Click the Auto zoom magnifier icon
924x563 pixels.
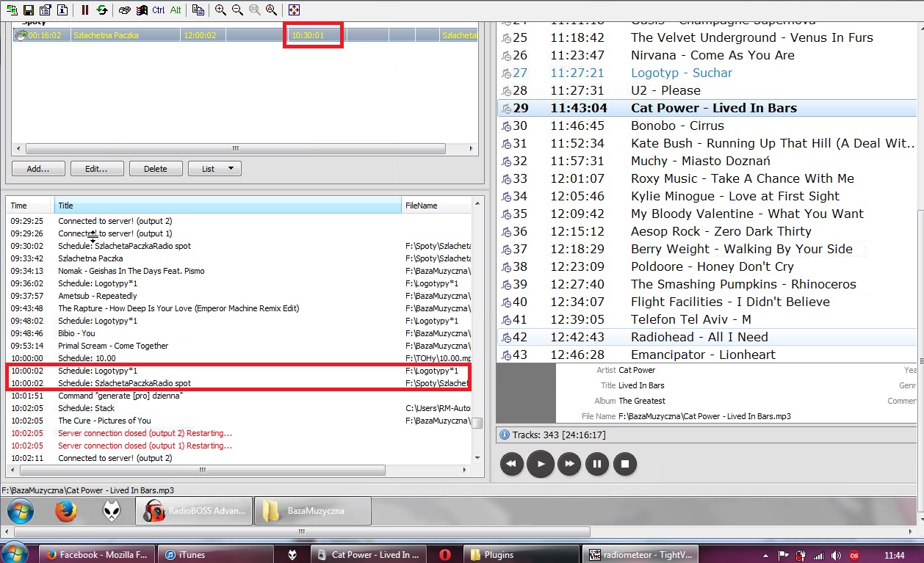point(271,10)
